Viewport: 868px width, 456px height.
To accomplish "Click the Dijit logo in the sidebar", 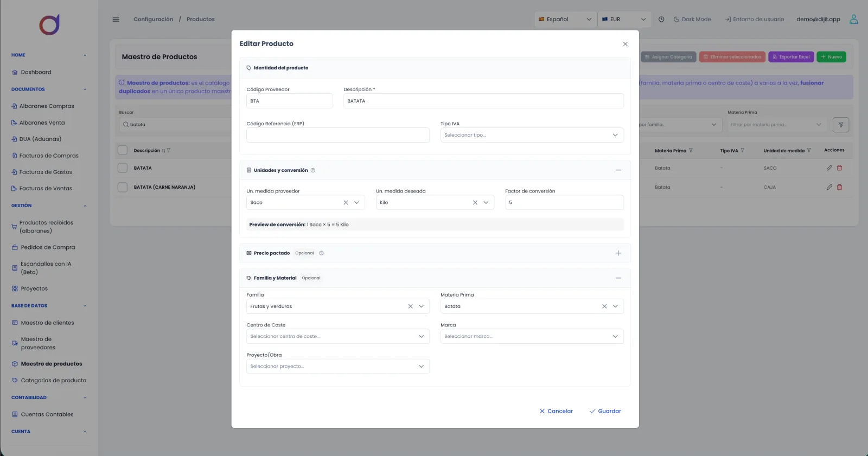I will (49, 25).
